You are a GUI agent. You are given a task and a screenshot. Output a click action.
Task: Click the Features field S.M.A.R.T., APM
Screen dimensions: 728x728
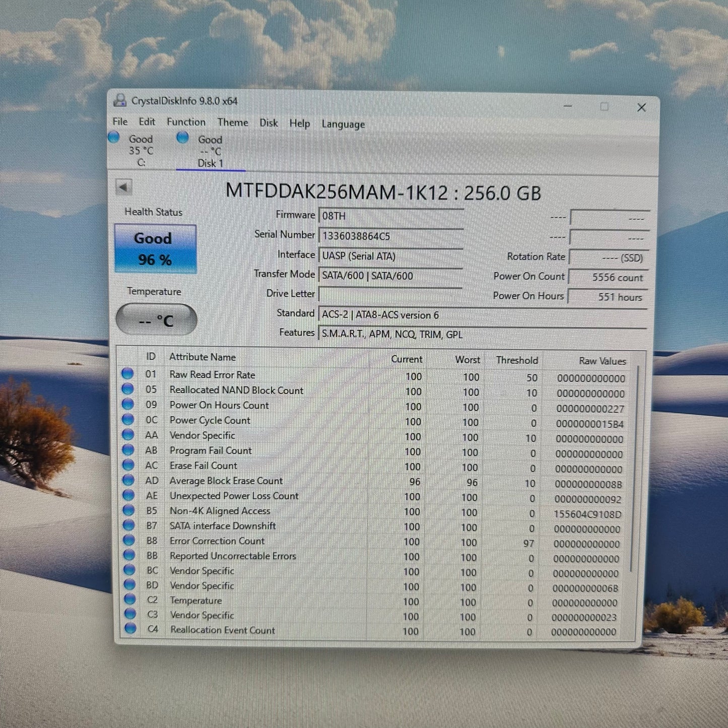pos(483,335)
